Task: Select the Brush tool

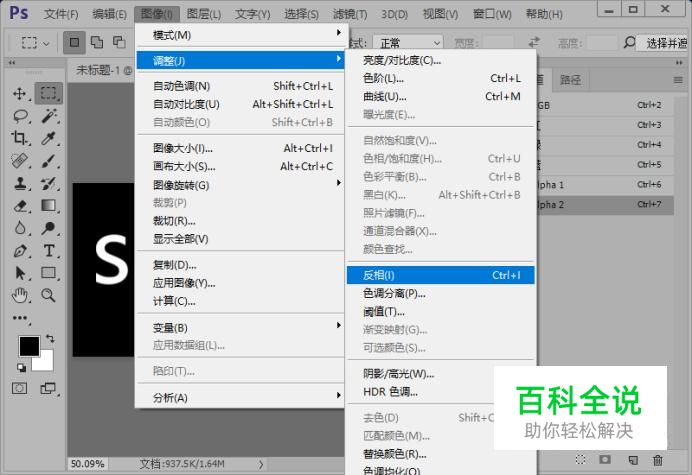Action: tap(49, 161)
